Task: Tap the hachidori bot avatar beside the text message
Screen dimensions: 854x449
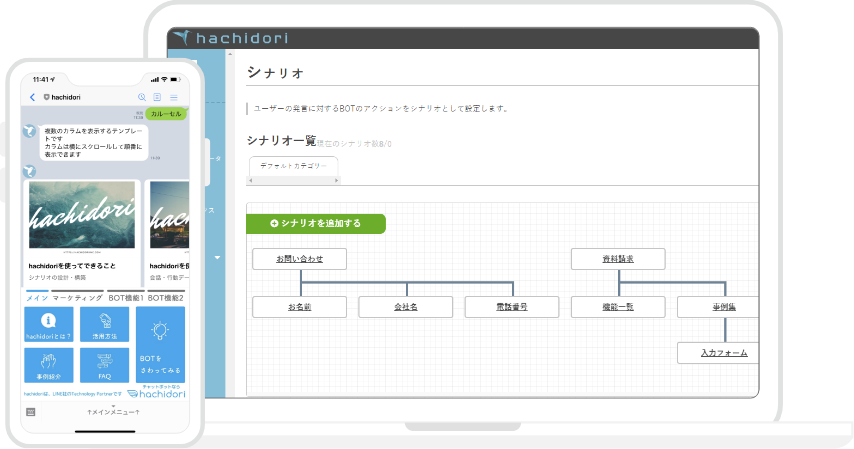Action: pyautogui.click(x=29, y=131)
